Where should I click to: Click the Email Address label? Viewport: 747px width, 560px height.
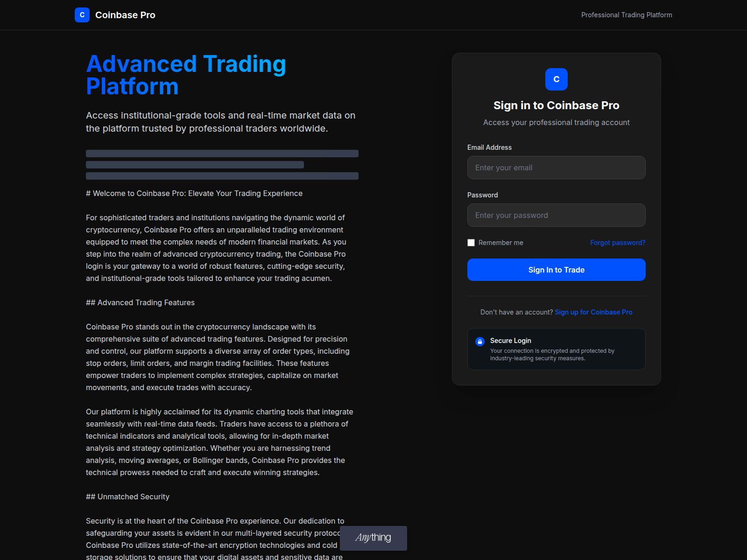(x=489, y=147)
